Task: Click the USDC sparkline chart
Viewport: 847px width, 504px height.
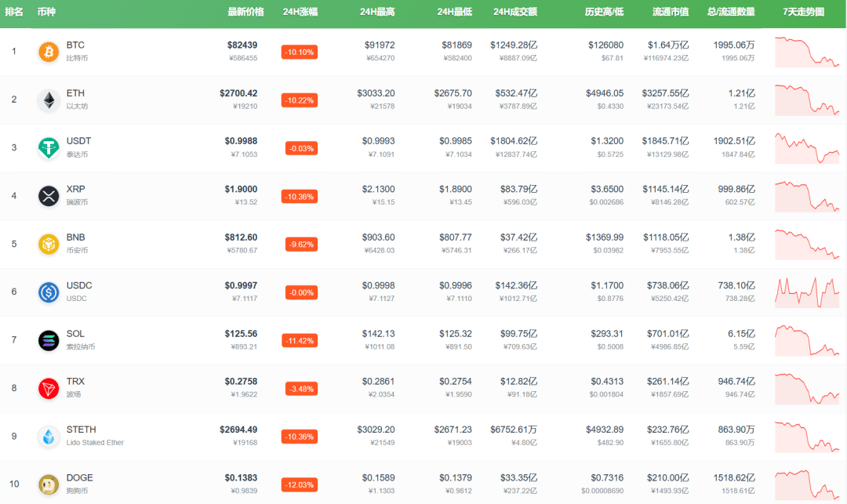Action: [x=806, y=292]
